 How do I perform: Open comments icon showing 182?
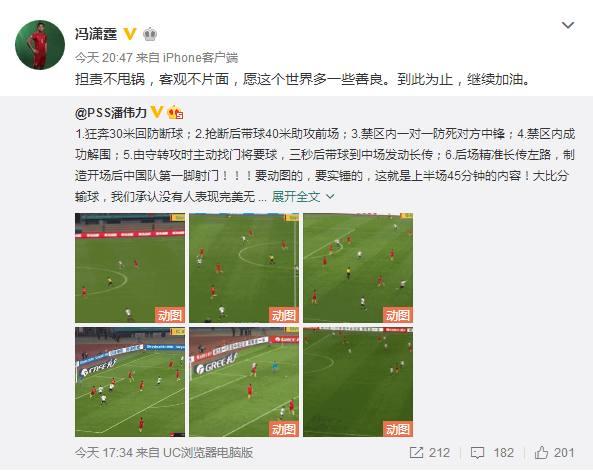(477, 453)
